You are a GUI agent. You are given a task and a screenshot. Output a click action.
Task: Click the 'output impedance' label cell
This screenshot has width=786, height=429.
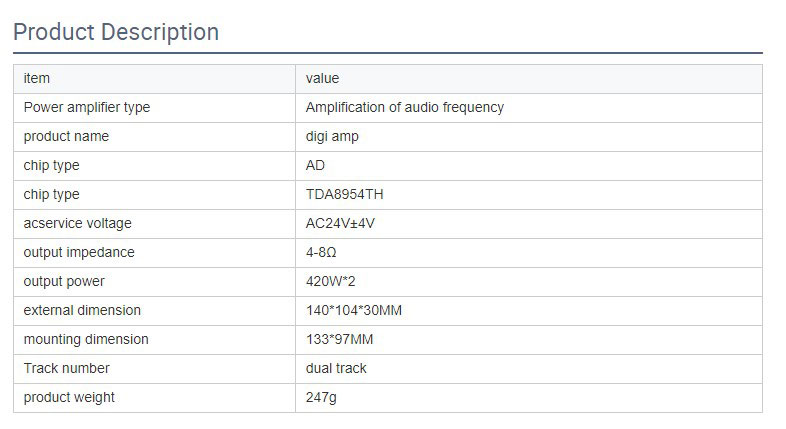click(x=79, y=252)
